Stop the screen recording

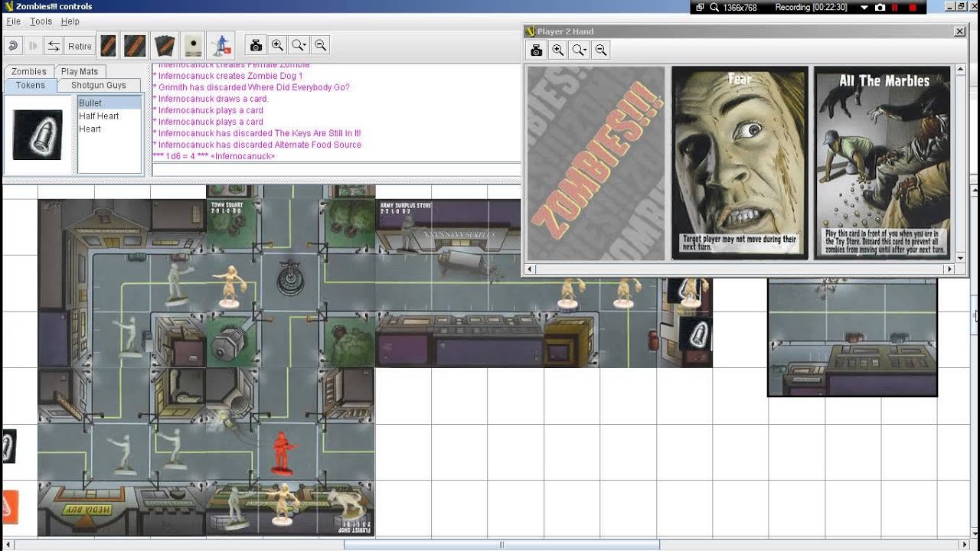coord(911,7)
